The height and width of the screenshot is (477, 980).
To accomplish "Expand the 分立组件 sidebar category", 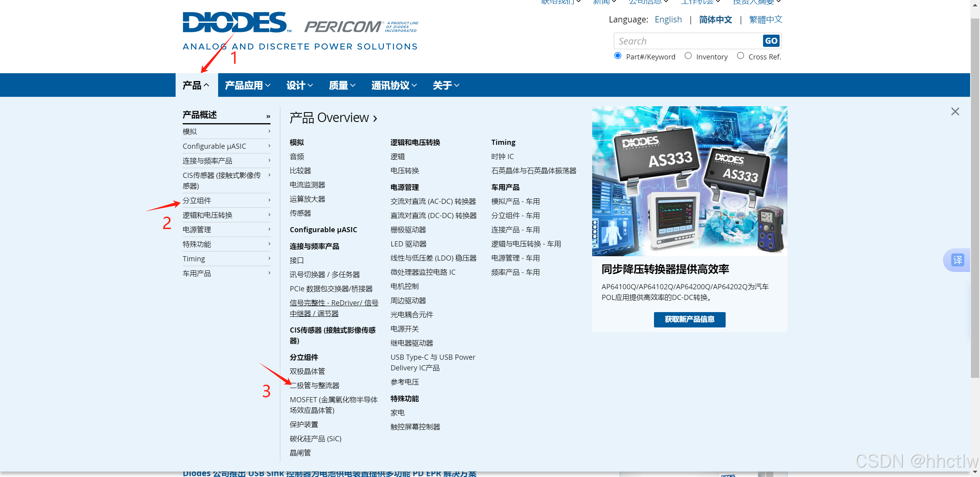I will (226, 200).
